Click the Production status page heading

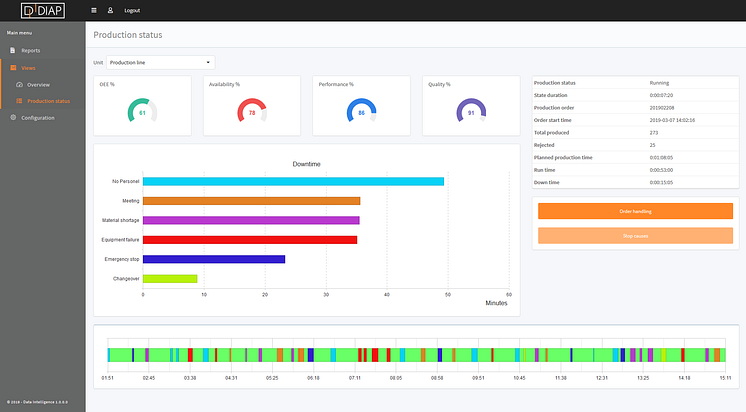click(128, 35)
